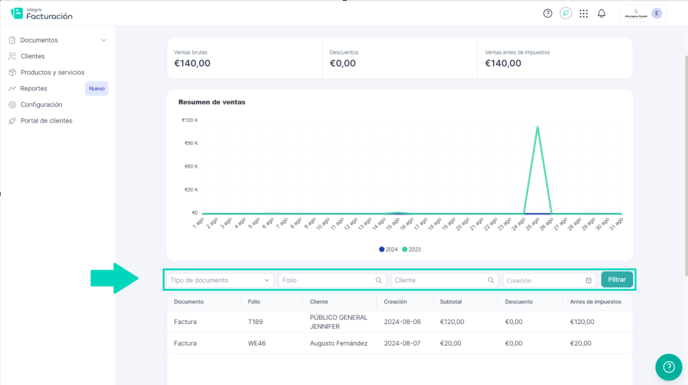Open the apps grid icon

click(x=584, y=14)
